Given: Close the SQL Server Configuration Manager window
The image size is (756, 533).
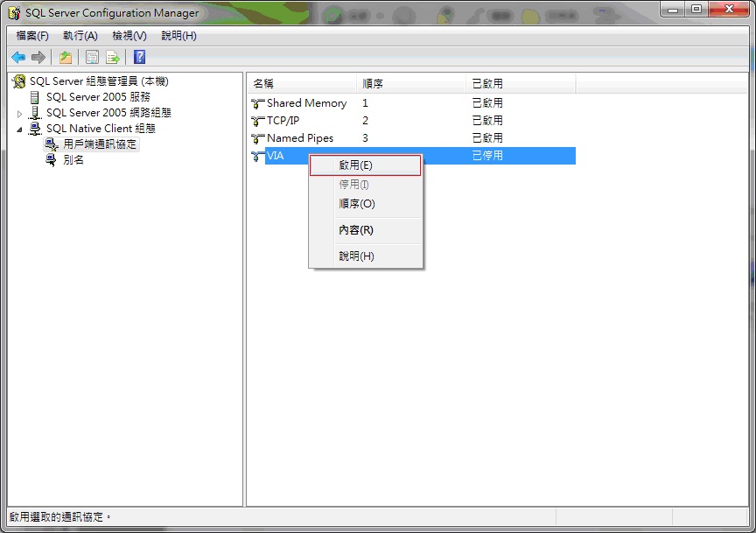Looking at the screenshot, I should point(729,9).
